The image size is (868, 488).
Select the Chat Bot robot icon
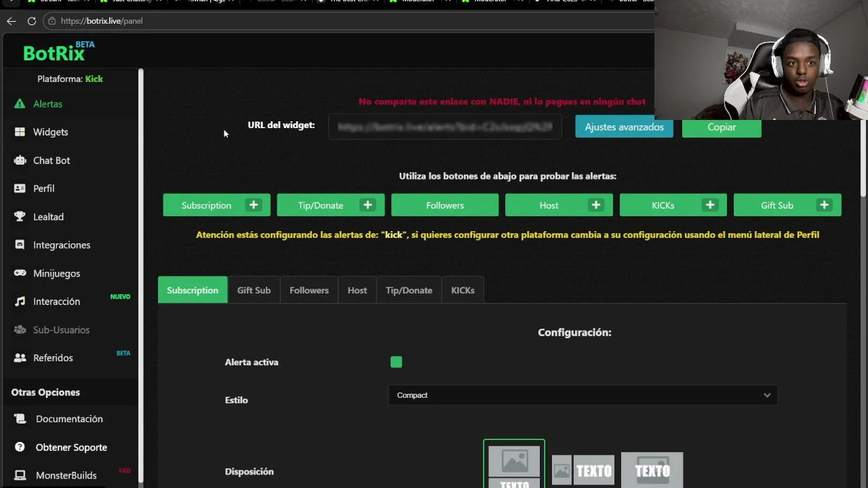point(20,161)
